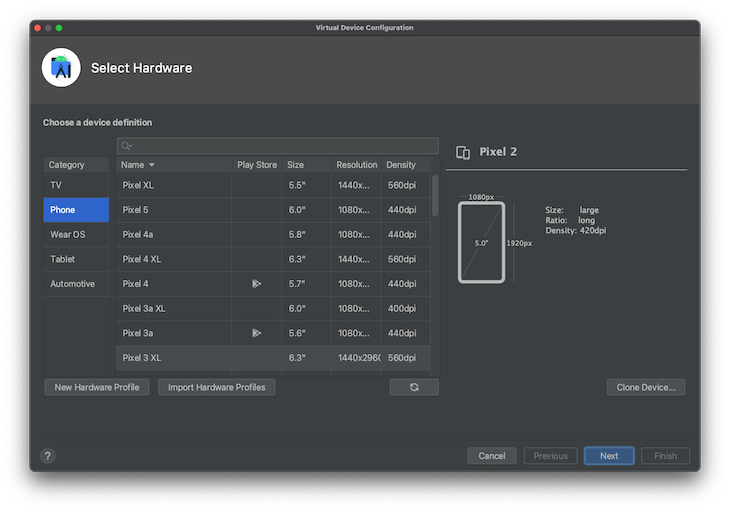This screenshot has width=730, height=511.
Task: Sort by the Name column header arrow
Action: tap(152, 165)
